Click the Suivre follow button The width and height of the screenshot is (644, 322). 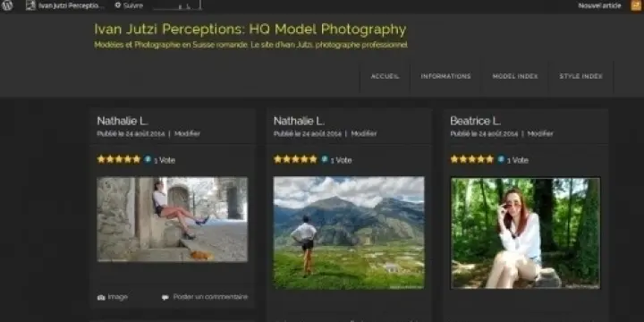point(129,5)
